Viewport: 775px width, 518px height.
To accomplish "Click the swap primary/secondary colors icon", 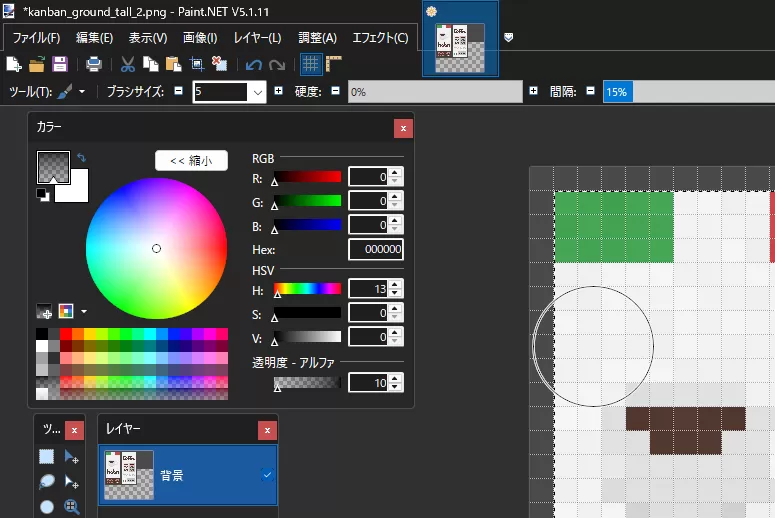I will pyautogui.click(x=81, y=157).
